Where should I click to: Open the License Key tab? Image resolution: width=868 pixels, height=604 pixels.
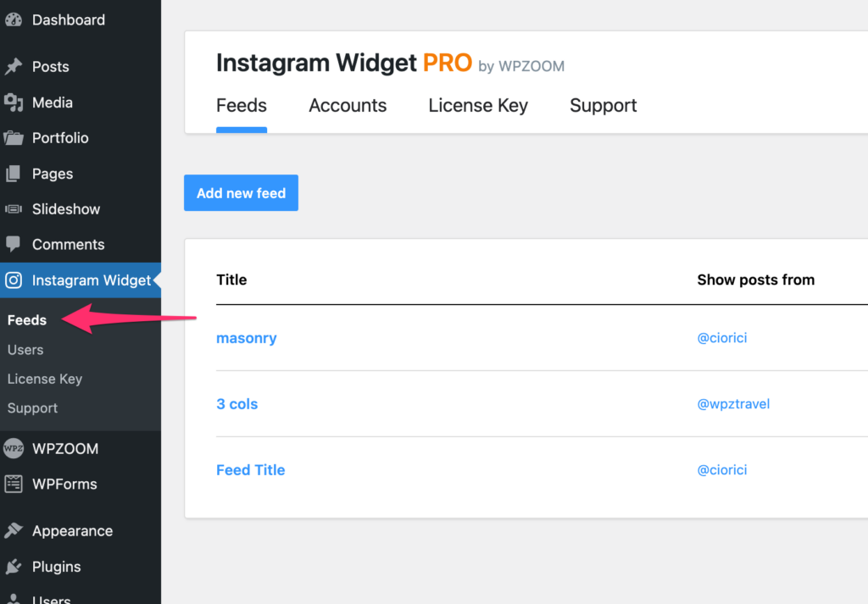[x=478, y=105]
